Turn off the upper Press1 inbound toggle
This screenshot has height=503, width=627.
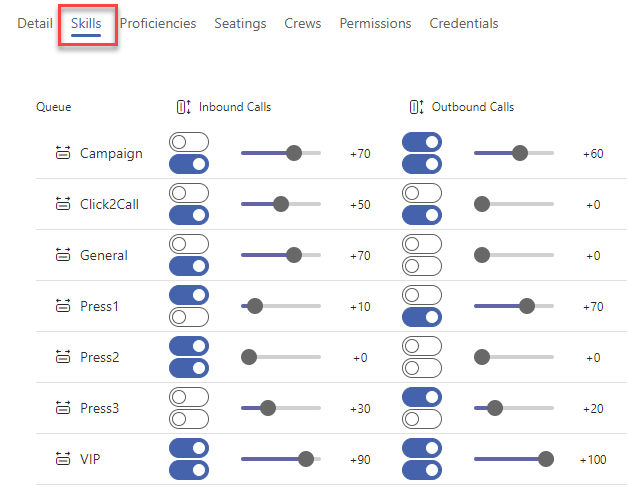(x=189, y=295)
